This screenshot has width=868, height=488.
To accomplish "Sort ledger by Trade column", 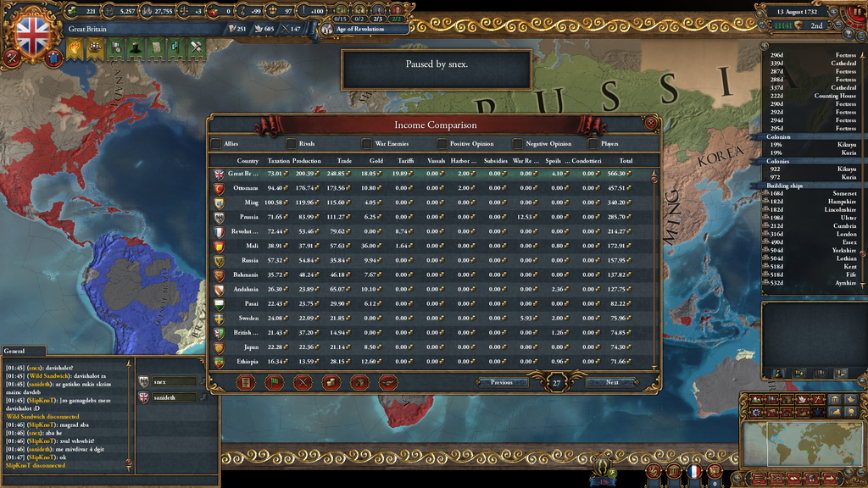I will click(x=344, y=161).
